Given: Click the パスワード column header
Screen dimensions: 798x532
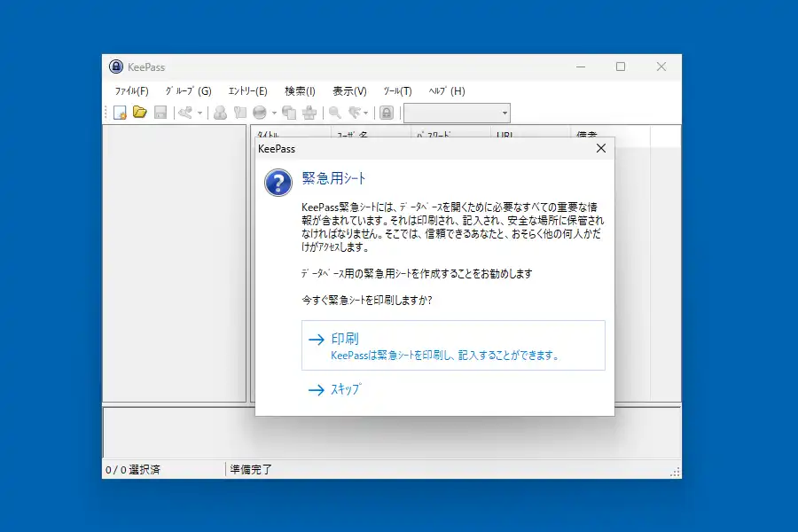Looking at the screenshot, I should pos(451,136).
